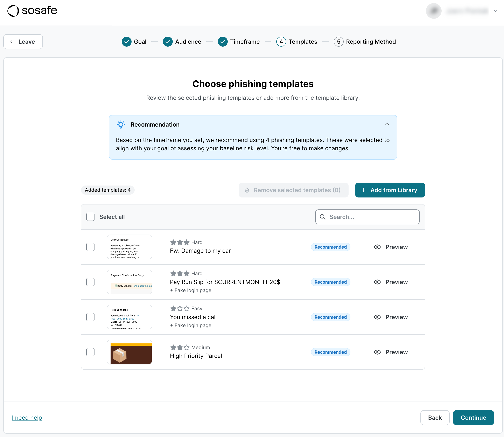Open the High Priority Parcel thumbnail
Screen dimensions: 504x437
tap(129, 352)
